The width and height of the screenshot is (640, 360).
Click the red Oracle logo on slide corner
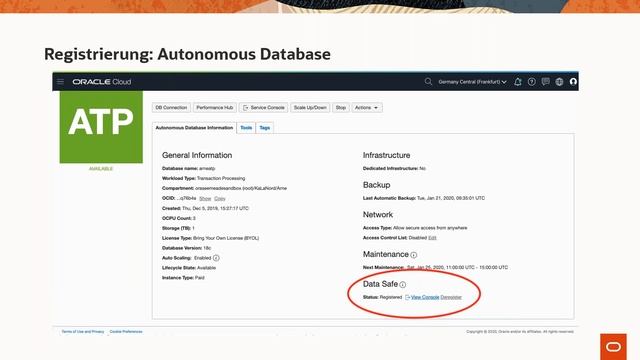tap(613, 347)
